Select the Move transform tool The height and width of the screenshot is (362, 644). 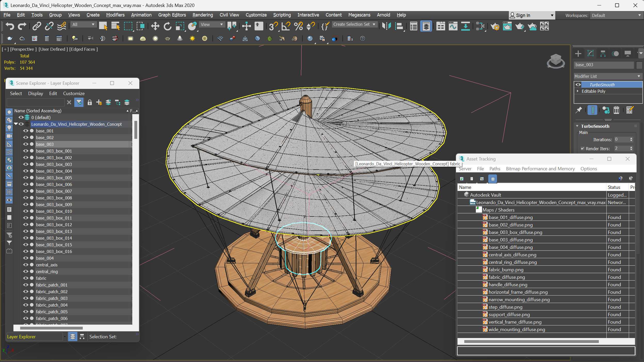point(155,26)
